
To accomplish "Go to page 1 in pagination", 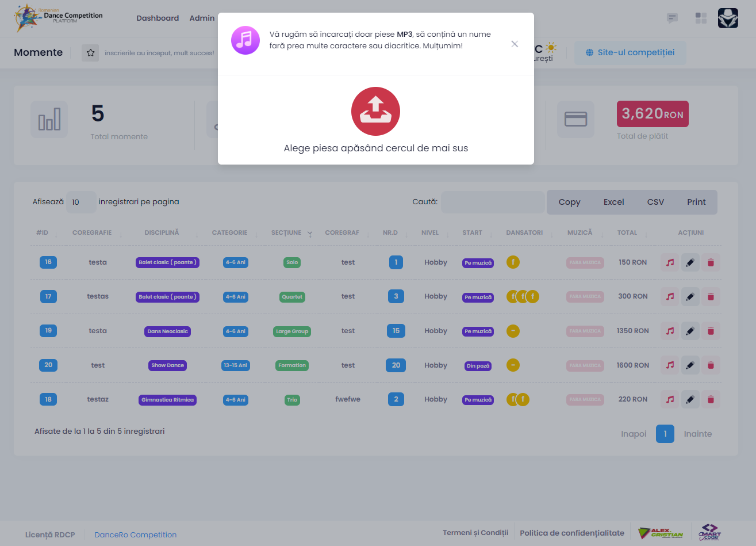I will pyautogui.click(x=665, y=434).
